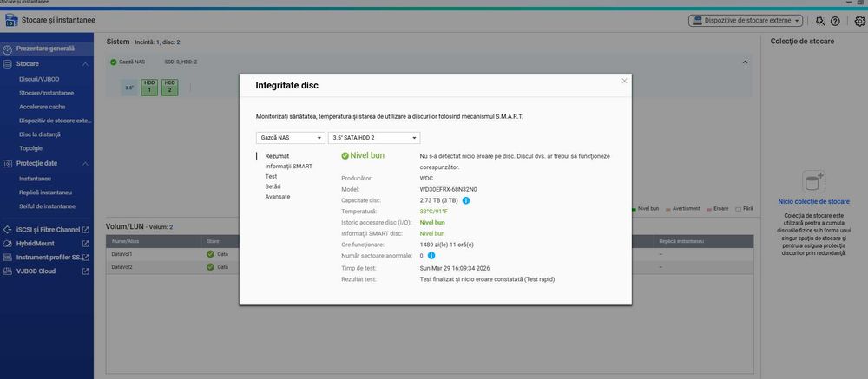Screen dimensions: 868x379
Task: Collapse the Protecție date section chevron
Action: pyautogui.click(x=85, y=164)
